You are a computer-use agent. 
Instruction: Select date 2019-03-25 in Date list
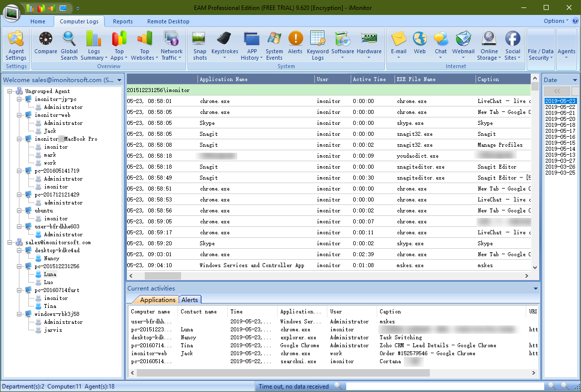point(560,172)
